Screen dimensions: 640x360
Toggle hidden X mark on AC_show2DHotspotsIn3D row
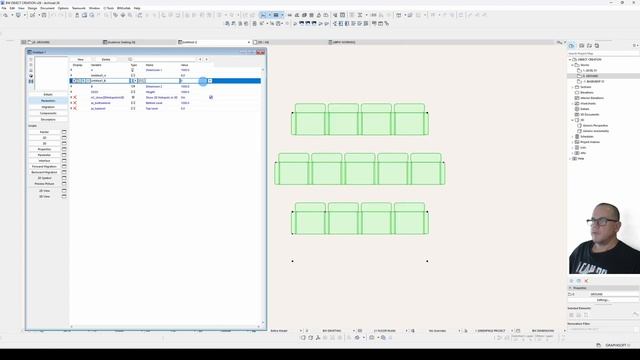[x=75, y=97]
